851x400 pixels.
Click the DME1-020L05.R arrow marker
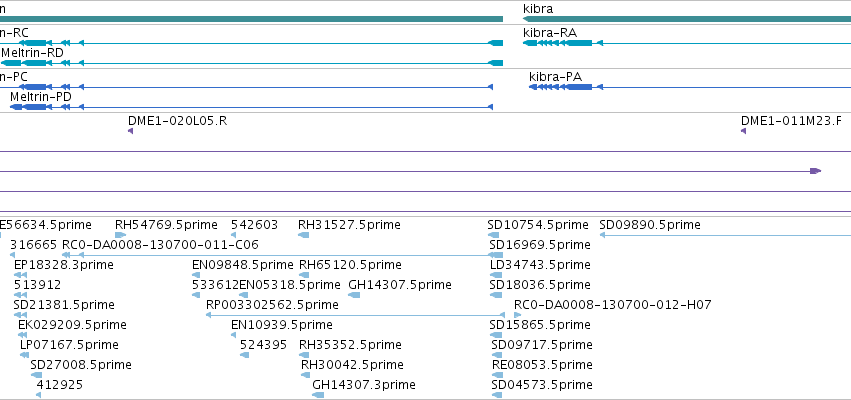click(x=131, y=131)
